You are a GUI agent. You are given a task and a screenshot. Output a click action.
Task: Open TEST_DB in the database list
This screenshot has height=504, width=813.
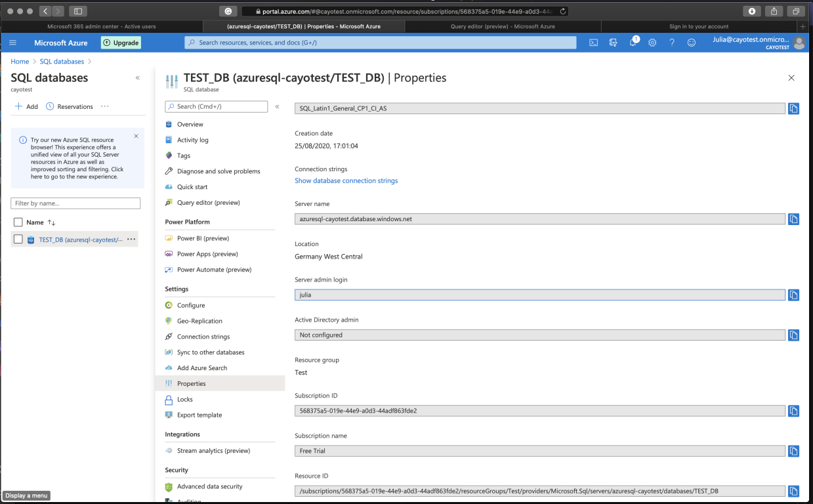80,240
